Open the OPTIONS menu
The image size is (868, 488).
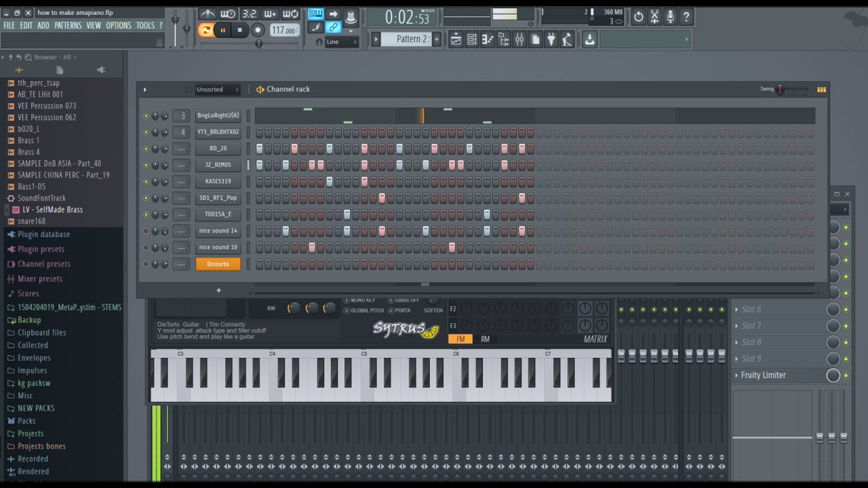119,26
